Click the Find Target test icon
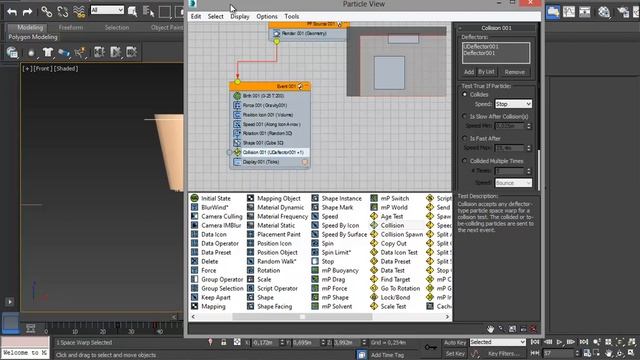Screen dimensions: 640x360 tap(374, 279)
